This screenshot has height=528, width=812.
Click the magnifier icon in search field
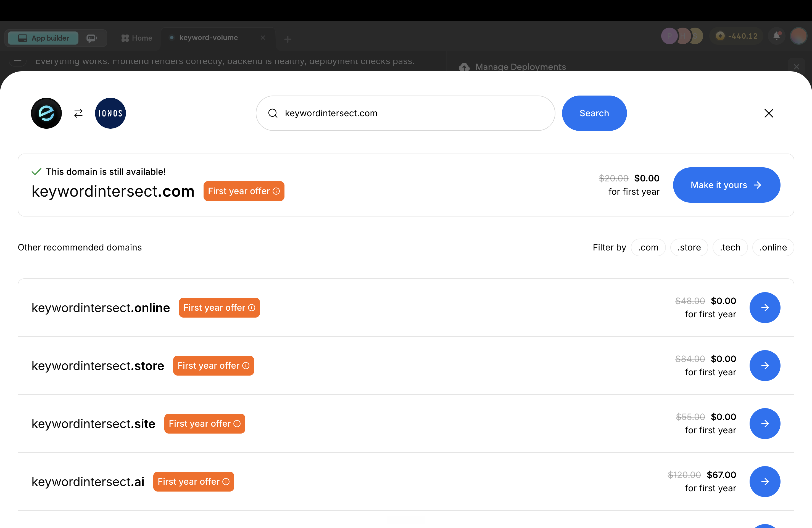click(273, 113)
